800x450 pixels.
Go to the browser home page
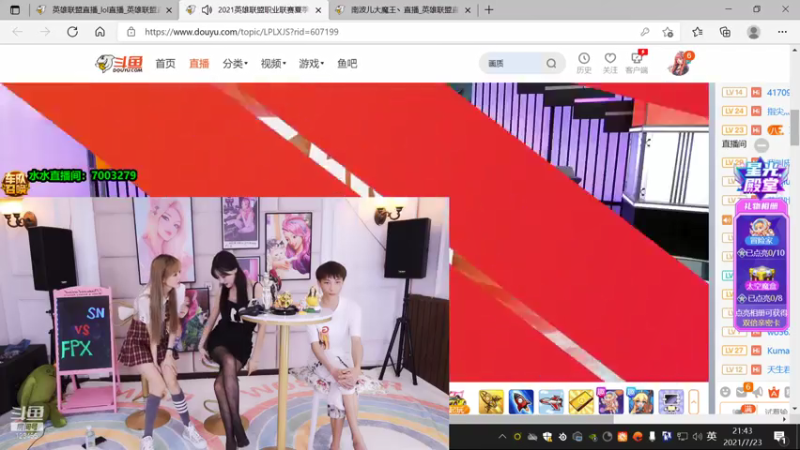click(100, 32)
